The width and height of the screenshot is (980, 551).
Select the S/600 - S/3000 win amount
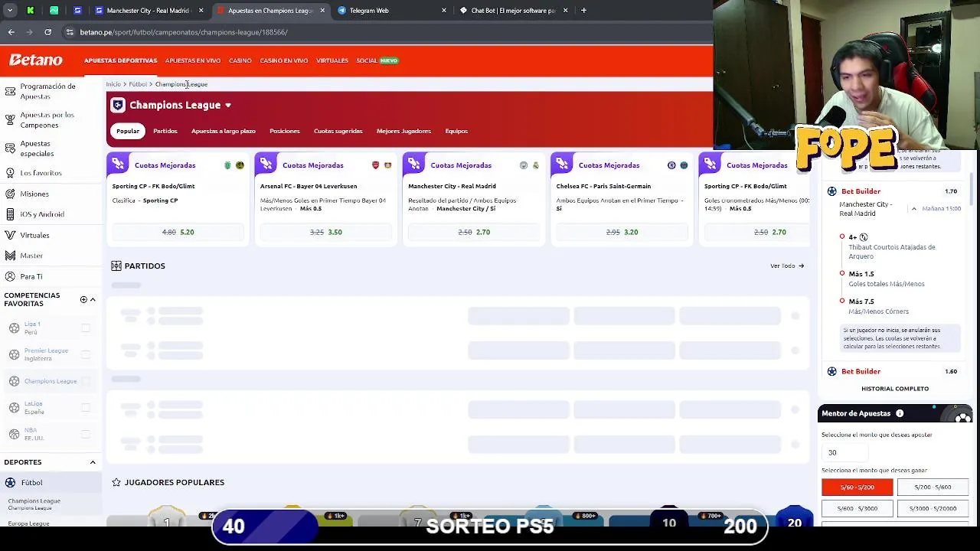pos(857,508)
